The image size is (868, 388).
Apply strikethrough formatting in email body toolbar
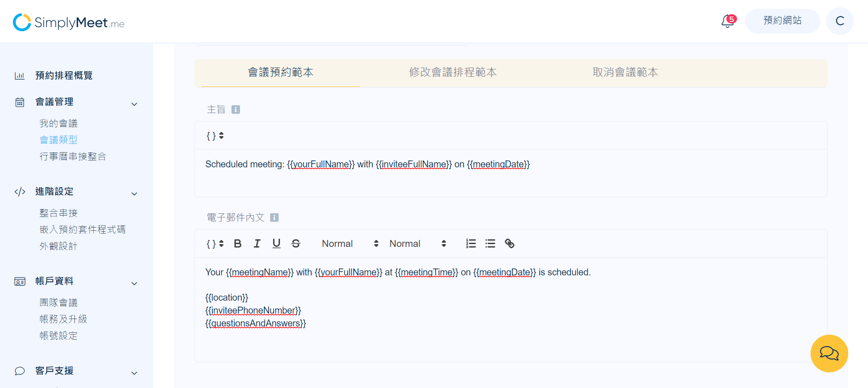(296, 244)
